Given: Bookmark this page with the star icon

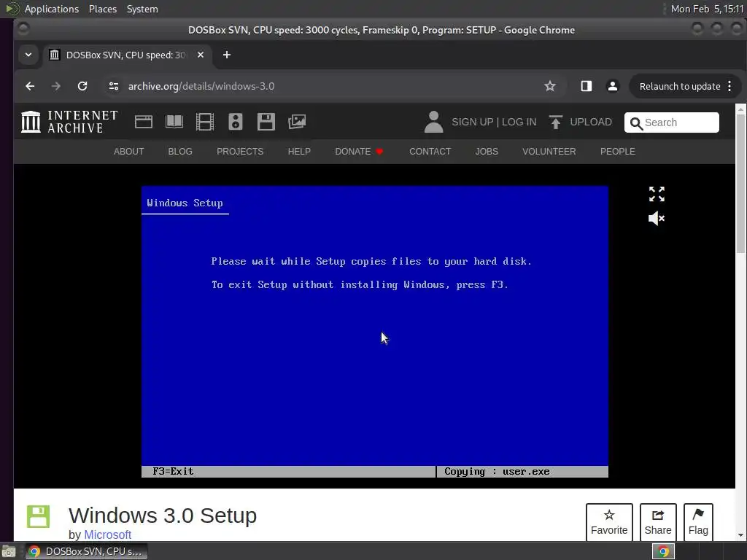Looking at the screenshot, I should (x=550, y=86).
